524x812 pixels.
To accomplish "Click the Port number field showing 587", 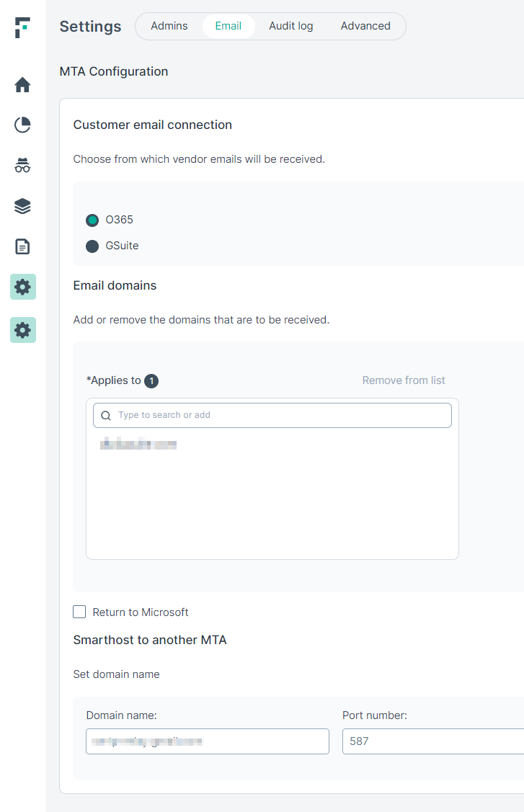I will pos(432,741).
